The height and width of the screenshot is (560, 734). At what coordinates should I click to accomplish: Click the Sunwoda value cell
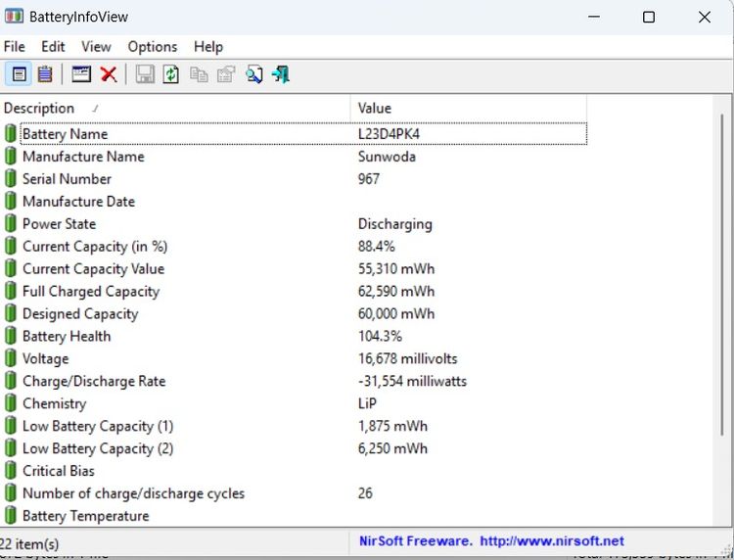[x=387, y=157]
